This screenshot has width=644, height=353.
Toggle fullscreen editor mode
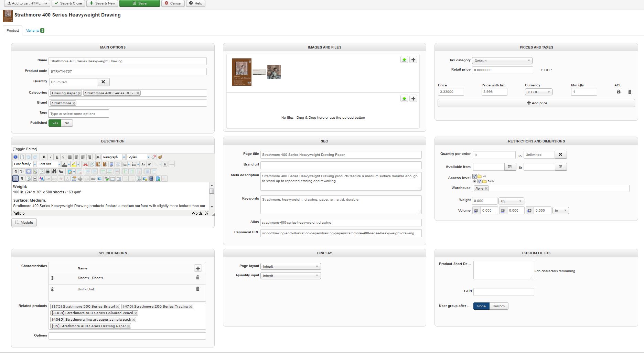(29, 171)
